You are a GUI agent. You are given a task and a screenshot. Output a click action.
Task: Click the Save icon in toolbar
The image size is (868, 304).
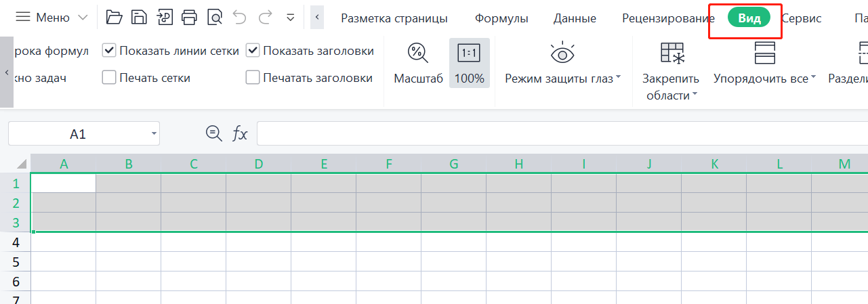139,18
